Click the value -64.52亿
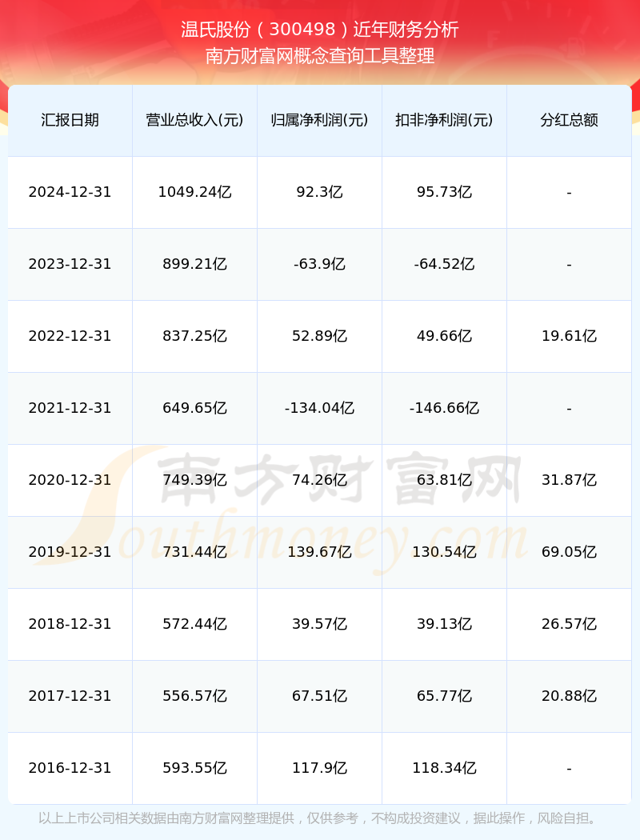This screenshot has height=840, width=640. click(x=445, y=264)
